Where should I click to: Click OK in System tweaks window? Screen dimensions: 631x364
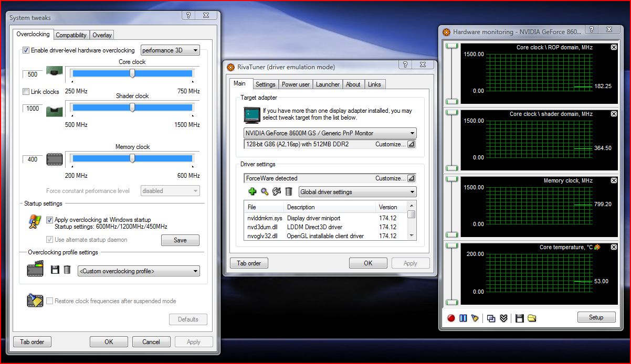tap(109, 342)
